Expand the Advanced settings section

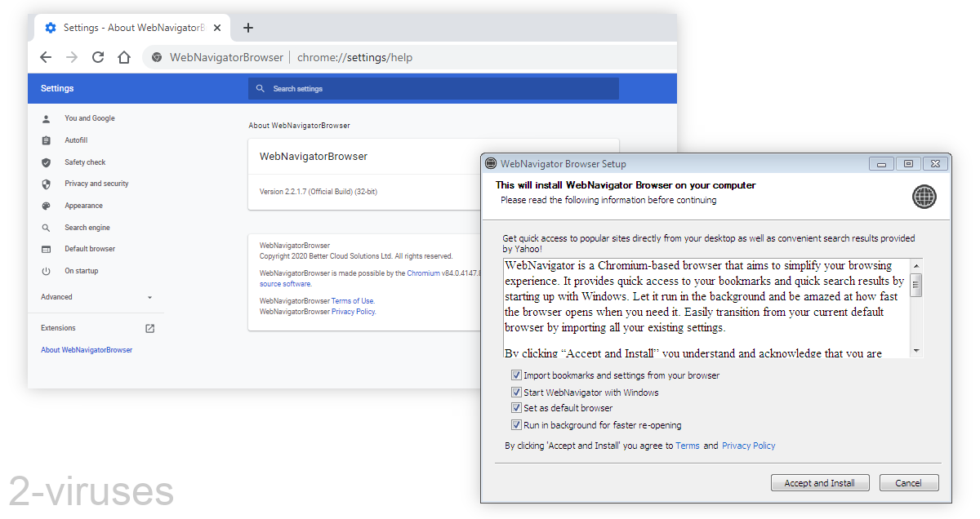pyautogui.click(x=96, y=297)
